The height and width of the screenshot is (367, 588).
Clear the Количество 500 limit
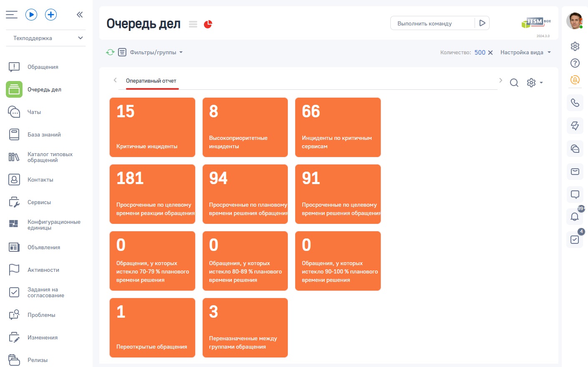[x=490, y=53]
